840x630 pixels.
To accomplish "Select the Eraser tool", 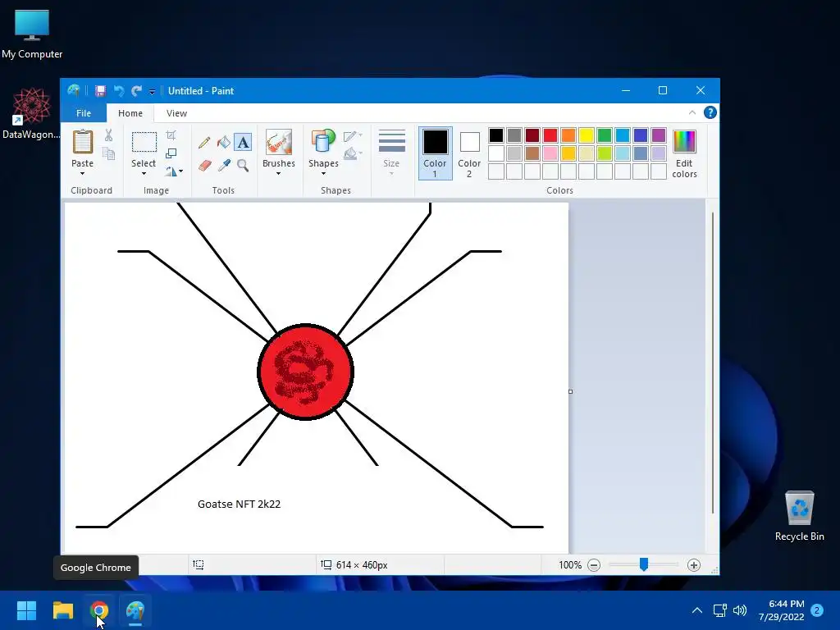I will (x=204, y=165).
